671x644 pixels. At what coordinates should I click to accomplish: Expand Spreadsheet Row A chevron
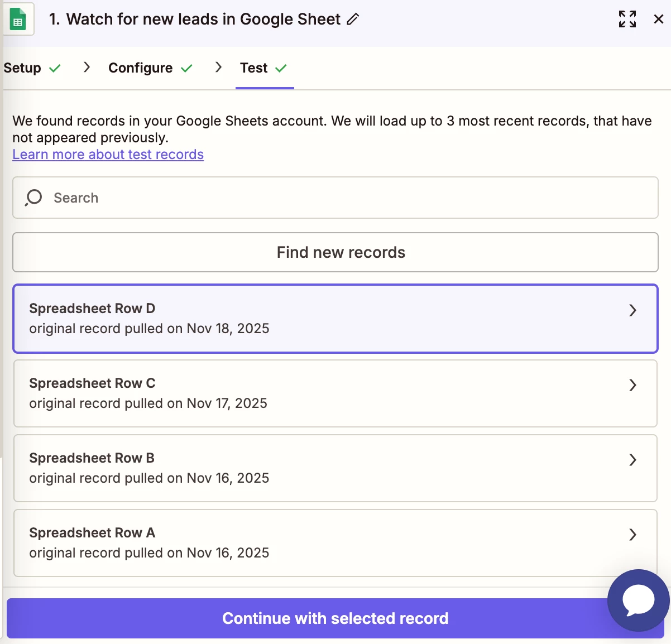[632, 535]
